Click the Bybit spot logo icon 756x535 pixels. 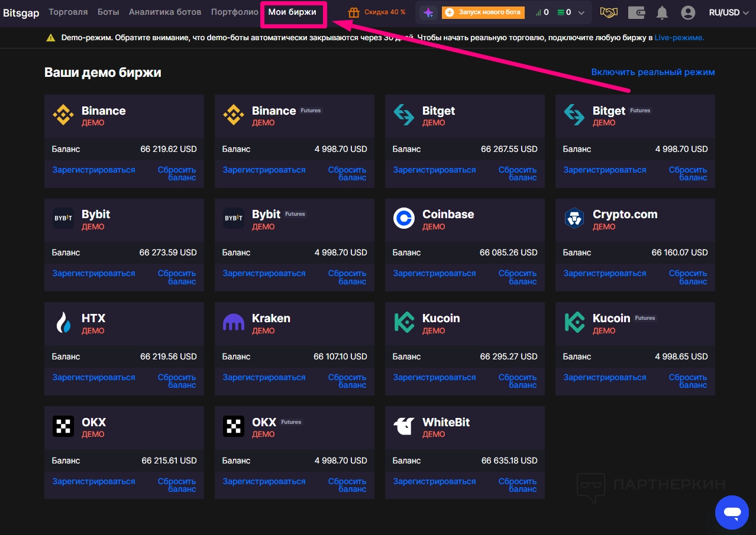[x=63, y=218]
